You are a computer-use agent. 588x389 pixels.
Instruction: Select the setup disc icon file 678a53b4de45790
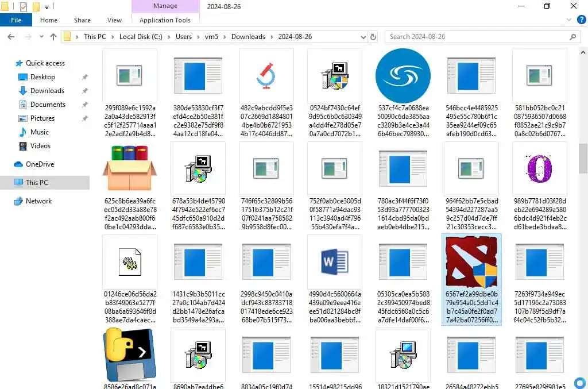198,187
